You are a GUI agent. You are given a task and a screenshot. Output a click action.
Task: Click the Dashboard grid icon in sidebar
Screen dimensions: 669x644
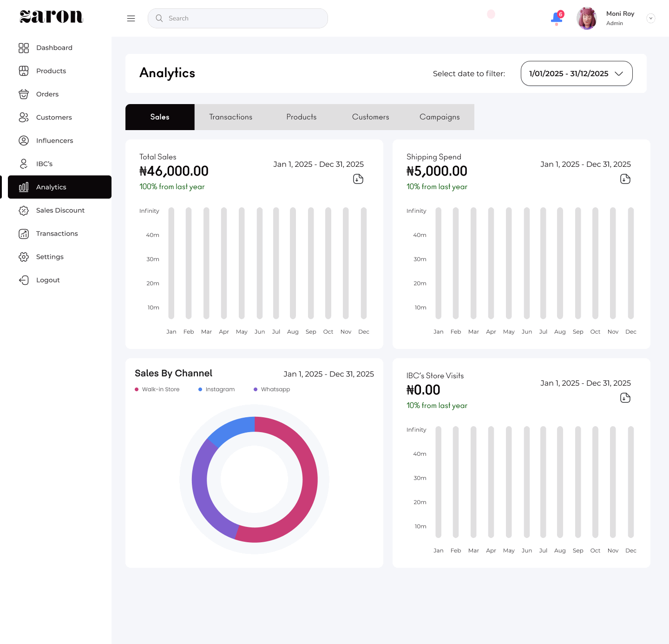click(x=24, y=48)
